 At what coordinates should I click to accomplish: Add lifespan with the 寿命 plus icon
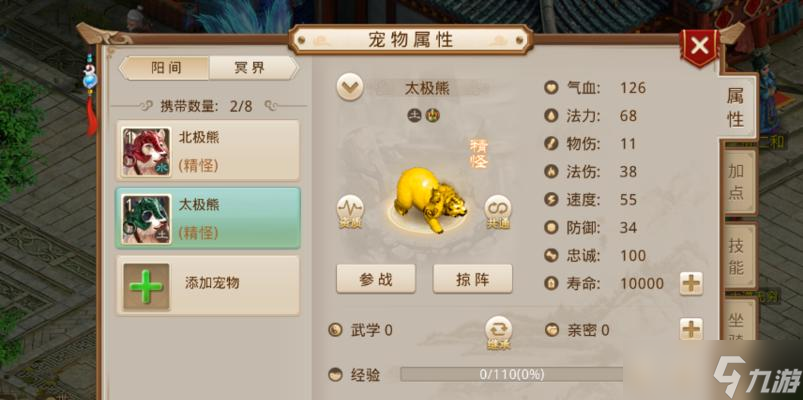pyautogui.click(x=691, y=284)
